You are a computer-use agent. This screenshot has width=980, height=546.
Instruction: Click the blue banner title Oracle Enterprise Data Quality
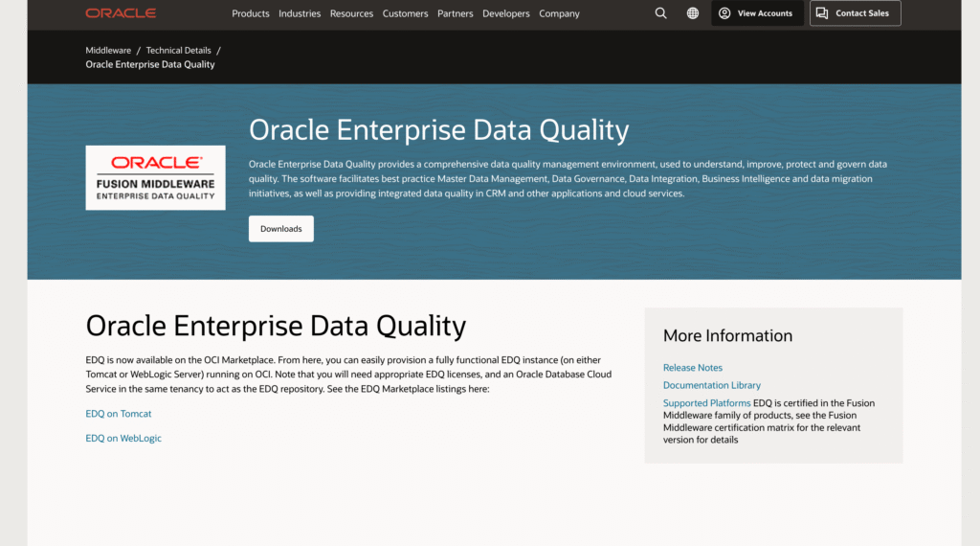(438, 130)
